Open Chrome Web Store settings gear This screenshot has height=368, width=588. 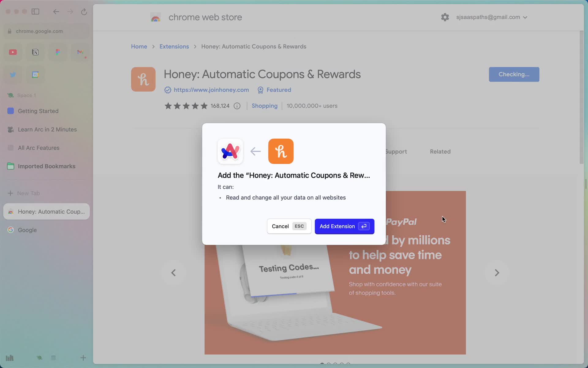tap(445, 17)
